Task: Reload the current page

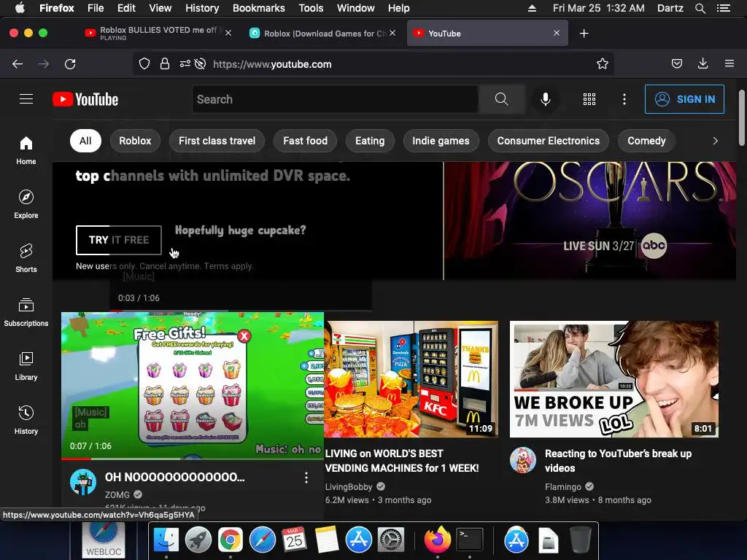Action: [x=70, y=64]
